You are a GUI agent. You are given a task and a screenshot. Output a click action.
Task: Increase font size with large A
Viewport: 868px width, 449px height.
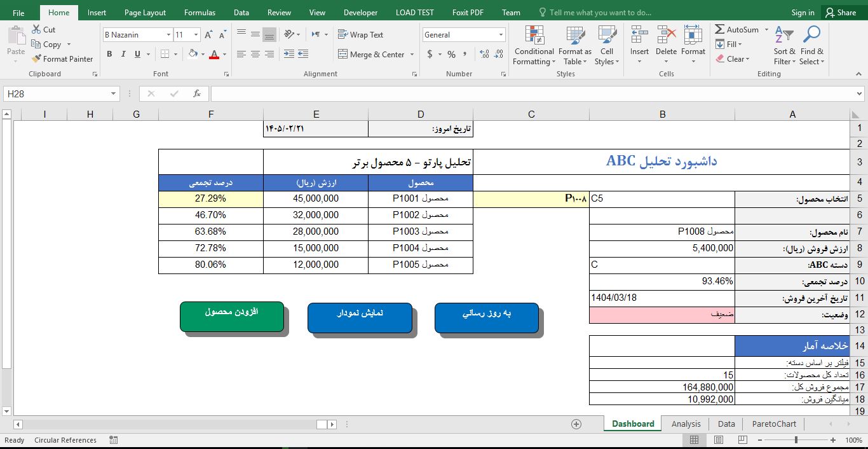pos(209,35)
